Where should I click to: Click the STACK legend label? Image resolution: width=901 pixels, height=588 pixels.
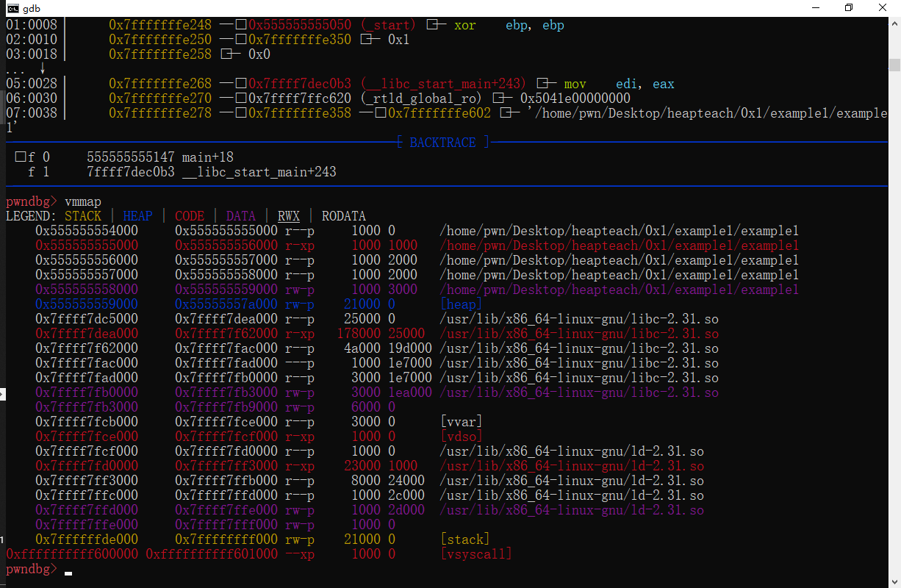83,216
